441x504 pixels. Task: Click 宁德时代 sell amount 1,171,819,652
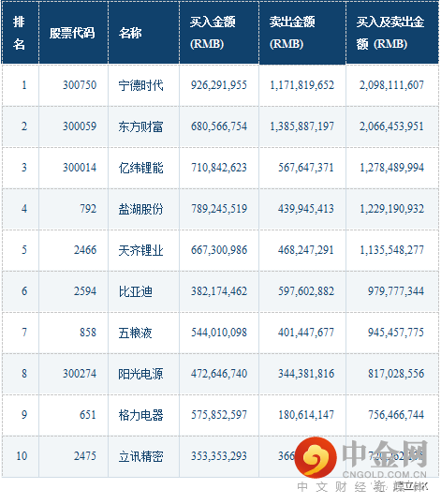coord(301,85)
